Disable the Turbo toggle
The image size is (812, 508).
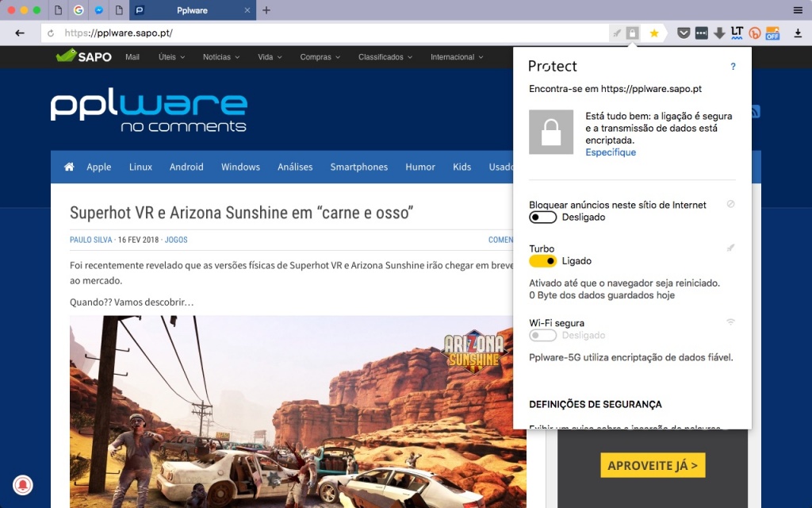coord(542,260)
